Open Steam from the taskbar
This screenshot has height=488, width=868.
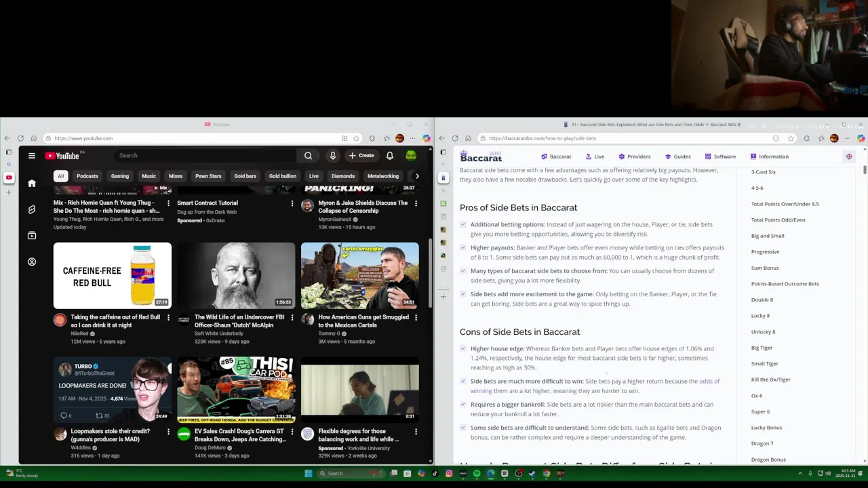click(532, 474)
